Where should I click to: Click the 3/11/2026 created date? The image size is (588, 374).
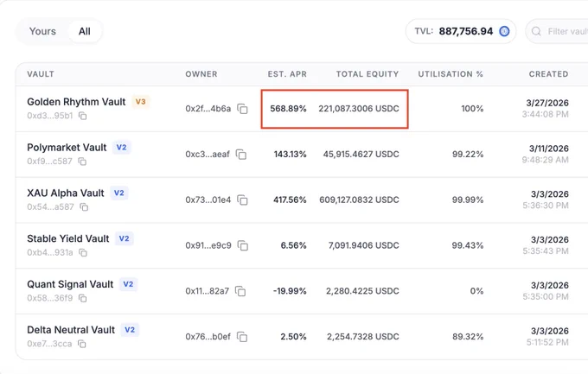pos(549,149)
